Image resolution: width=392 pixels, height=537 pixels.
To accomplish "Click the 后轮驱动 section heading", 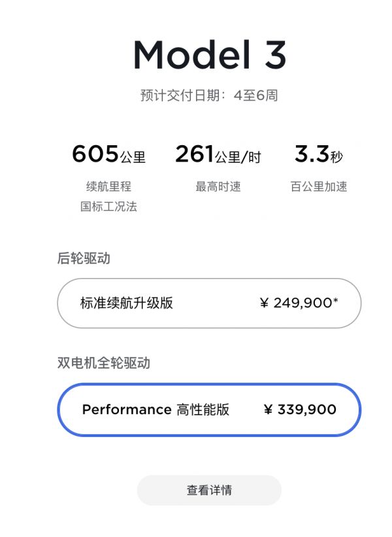I will pyautogui.click(x=84, y=258).
